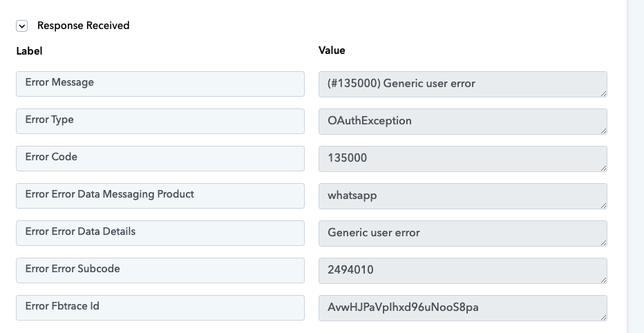Select the Error Fbtrace Id label field
Screen dimensions: 644x333
tap(160, 308)
